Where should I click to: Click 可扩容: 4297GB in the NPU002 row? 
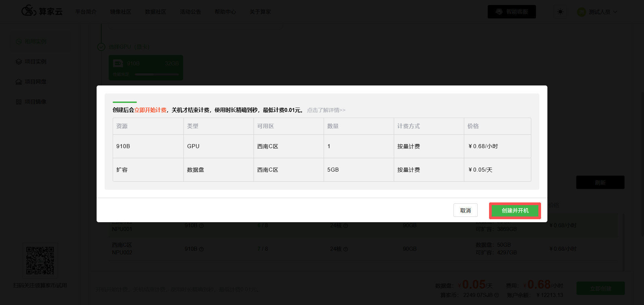point(496,252)
